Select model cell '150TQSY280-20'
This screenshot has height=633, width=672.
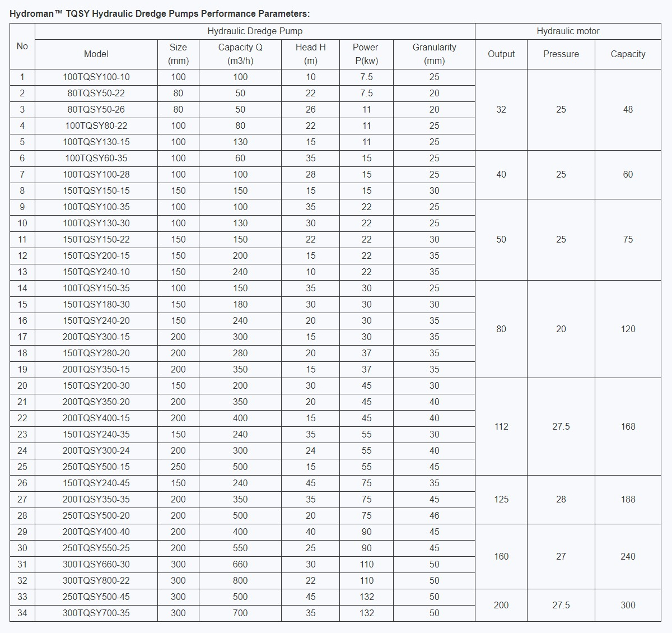click(96, 353)
